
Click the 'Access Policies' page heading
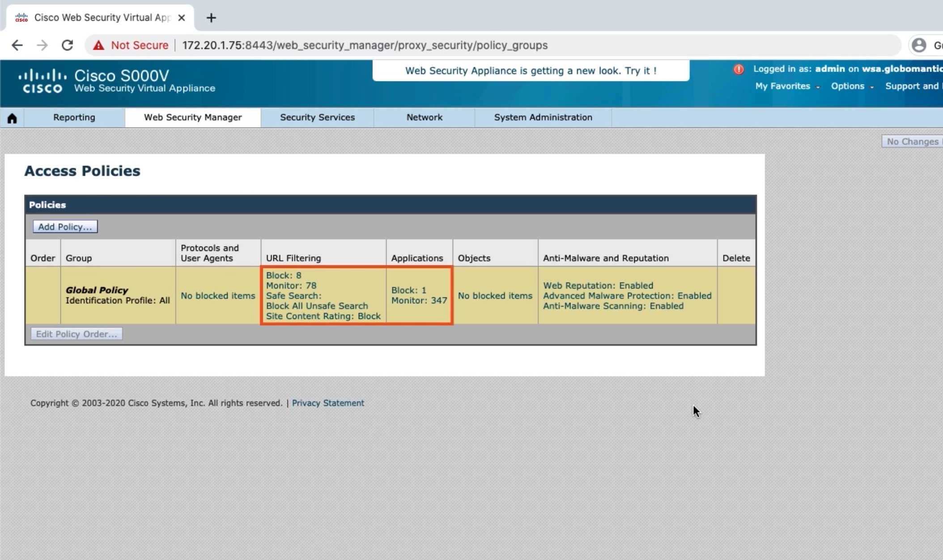click(x=82, y=171)
